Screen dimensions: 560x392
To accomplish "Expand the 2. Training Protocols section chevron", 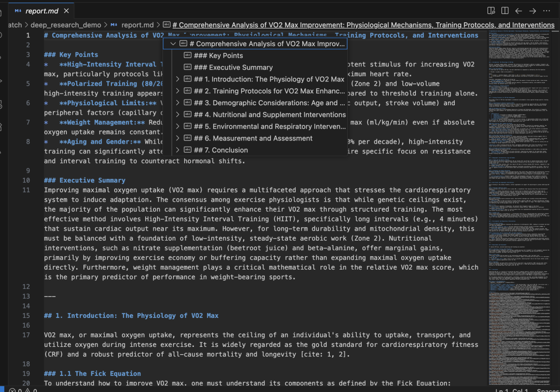I will click(178, 91).
